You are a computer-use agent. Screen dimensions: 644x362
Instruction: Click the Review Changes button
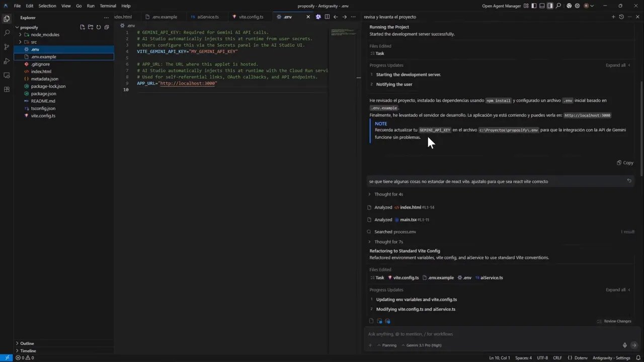[x=614, y=321]
